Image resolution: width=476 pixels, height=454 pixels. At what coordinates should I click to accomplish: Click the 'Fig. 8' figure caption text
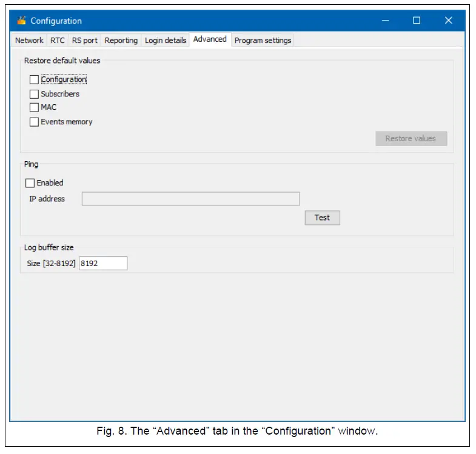pos(237,431)
